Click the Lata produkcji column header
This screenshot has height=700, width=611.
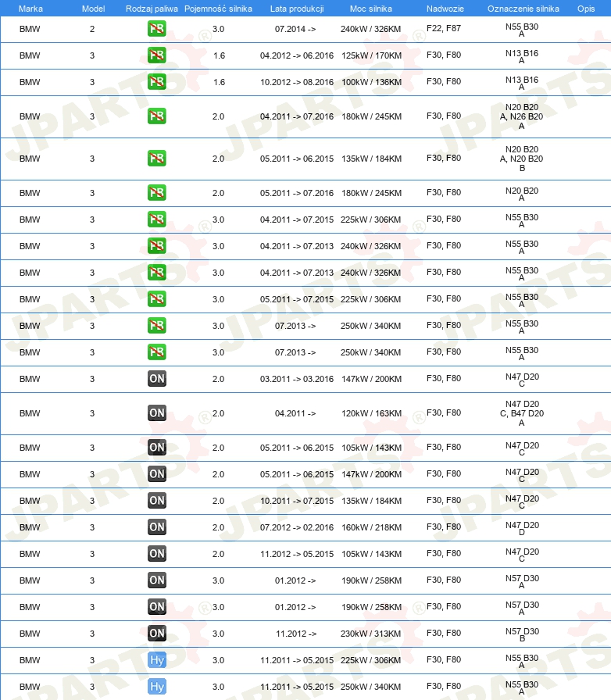[297, 9]
